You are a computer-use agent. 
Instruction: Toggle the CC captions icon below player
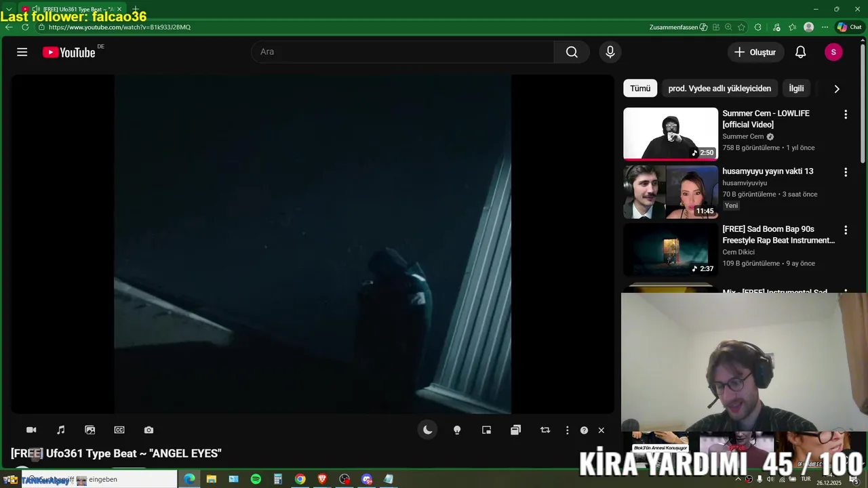(x=119, y=430)
